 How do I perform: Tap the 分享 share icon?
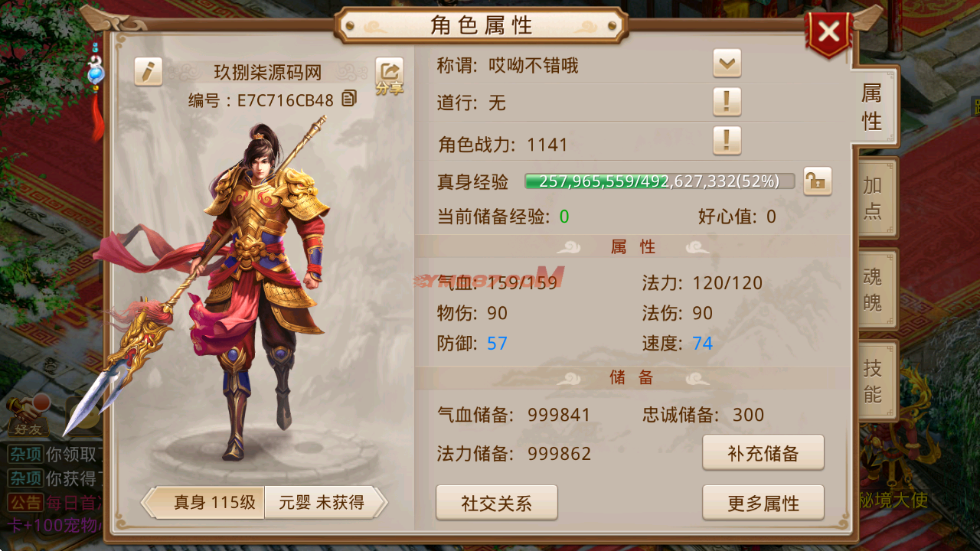click(389, 77)
